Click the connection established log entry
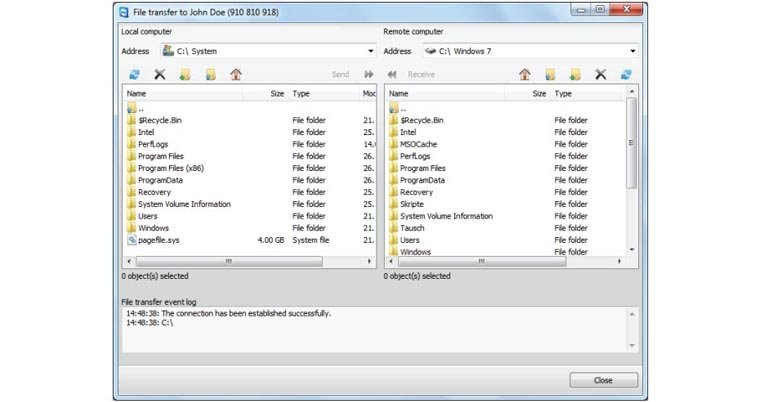The image size is (761, 402). [229, 314]
